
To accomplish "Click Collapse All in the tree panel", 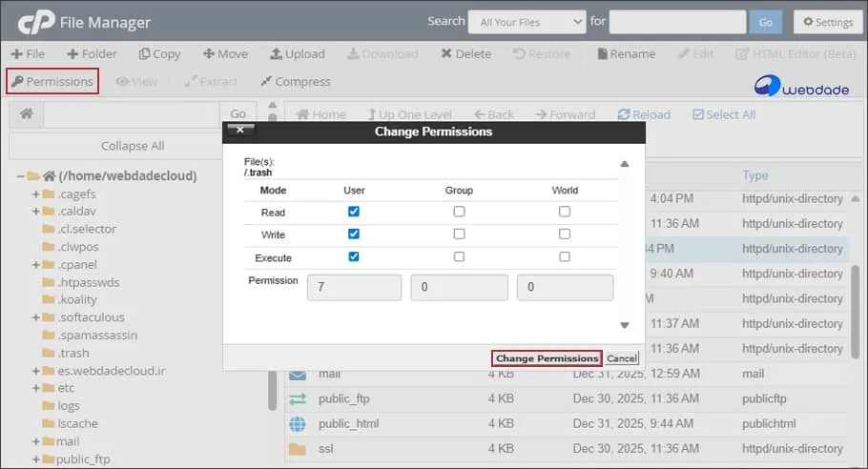I will pyautogui.click(x=133, y=146).
